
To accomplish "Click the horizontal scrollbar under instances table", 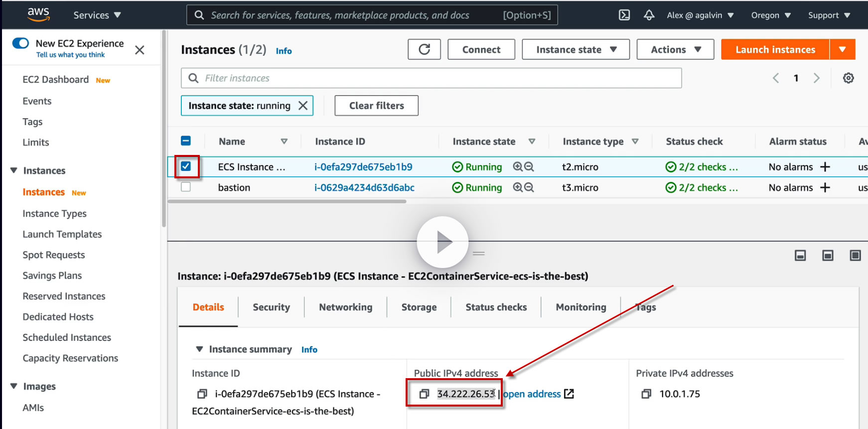I will (287, 201).
